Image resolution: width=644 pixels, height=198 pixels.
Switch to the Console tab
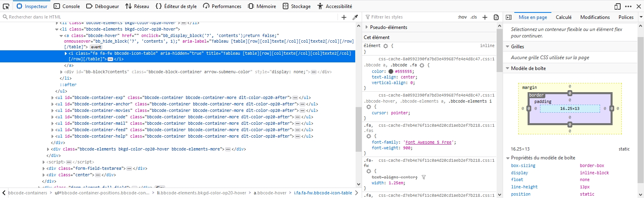click(67, 6)
